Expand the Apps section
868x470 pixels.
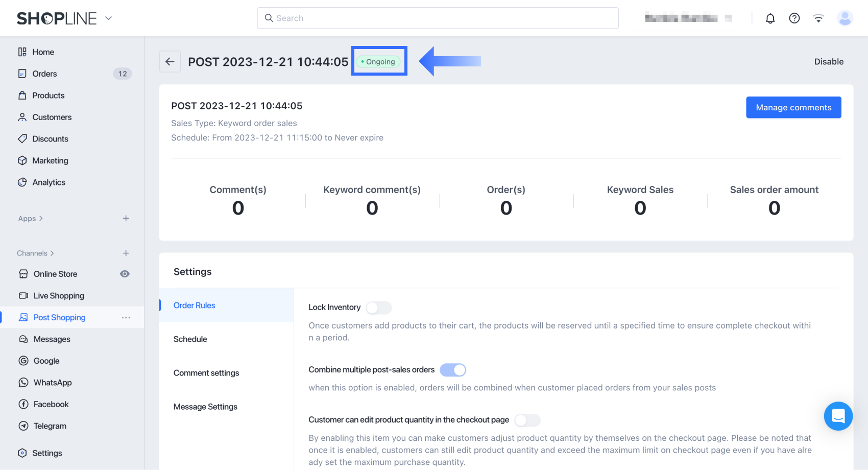click(31, 219)
